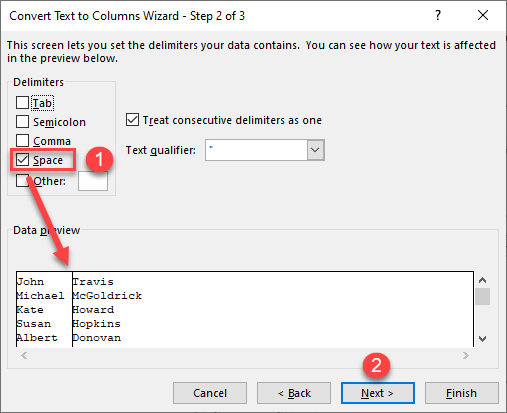Go to previous step with Back
The width and height of the screenshot is (507, 413).
click(x=294, y=393)
